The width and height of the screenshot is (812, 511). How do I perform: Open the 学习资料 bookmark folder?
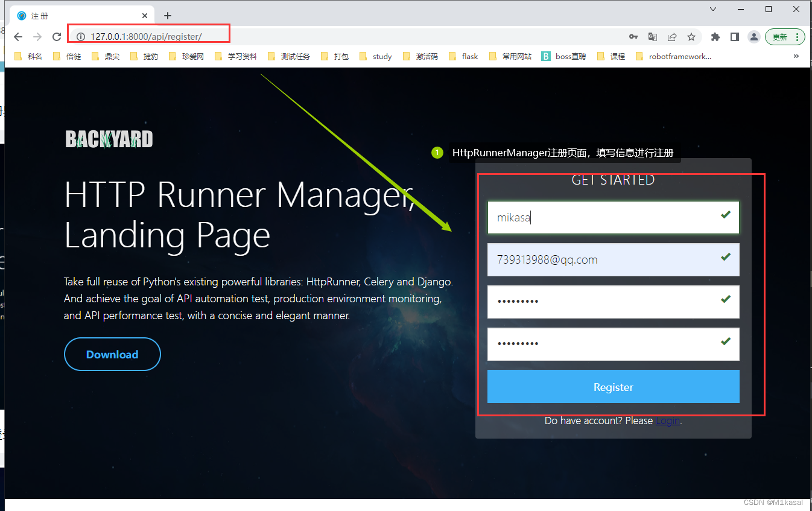[236, 56]
